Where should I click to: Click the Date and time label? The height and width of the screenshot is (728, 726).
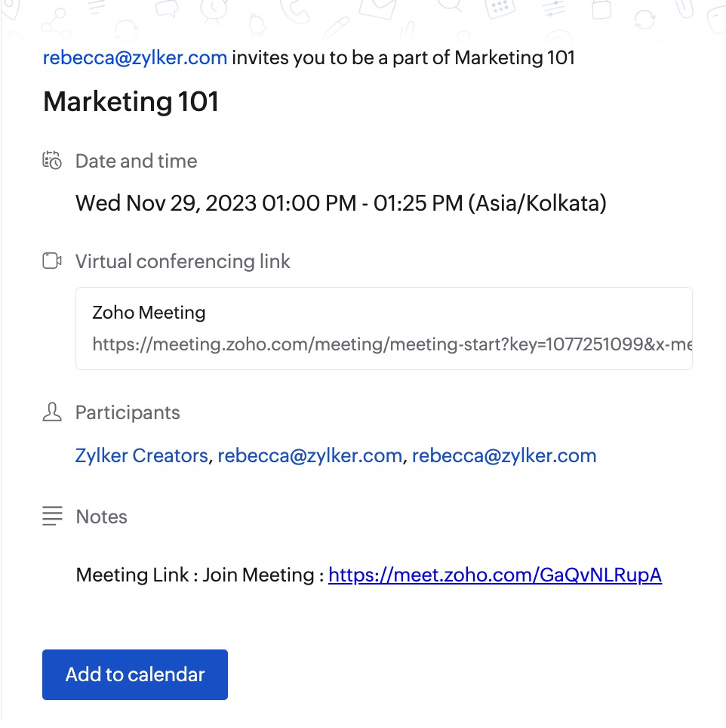coord(137,161)
